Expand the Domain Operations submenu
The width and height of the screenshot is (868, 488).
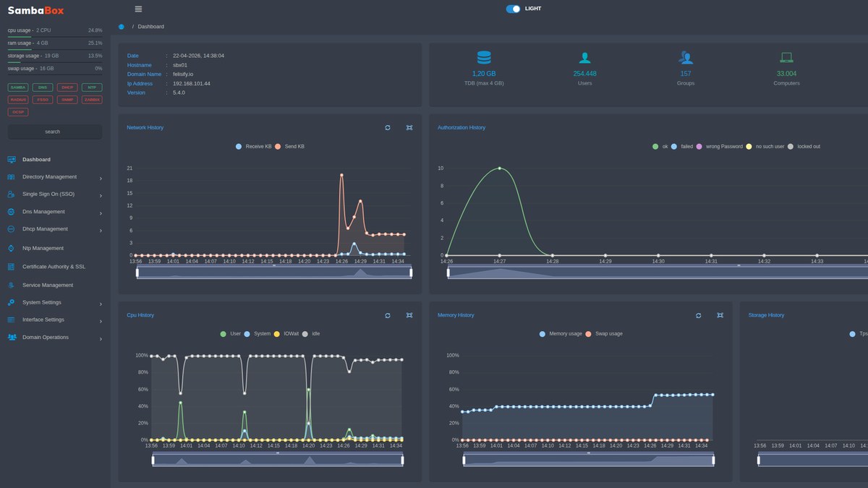point(55,338)
